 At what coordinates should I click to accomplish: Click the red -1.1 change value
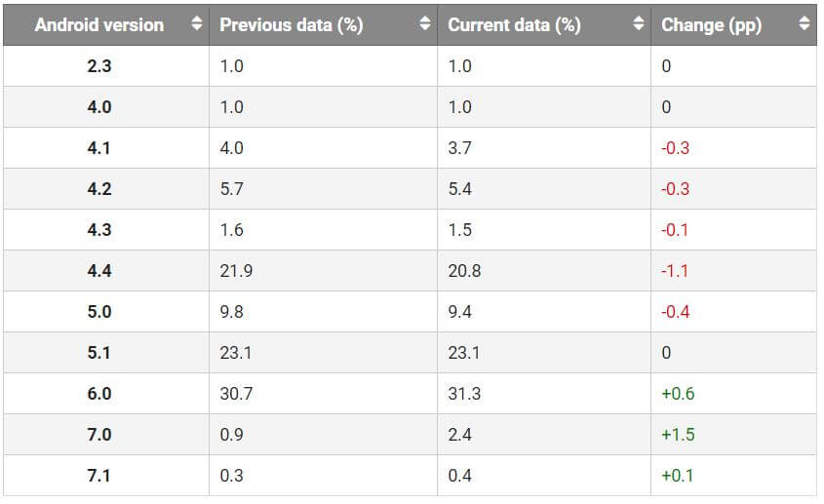[x=675, y=271]
